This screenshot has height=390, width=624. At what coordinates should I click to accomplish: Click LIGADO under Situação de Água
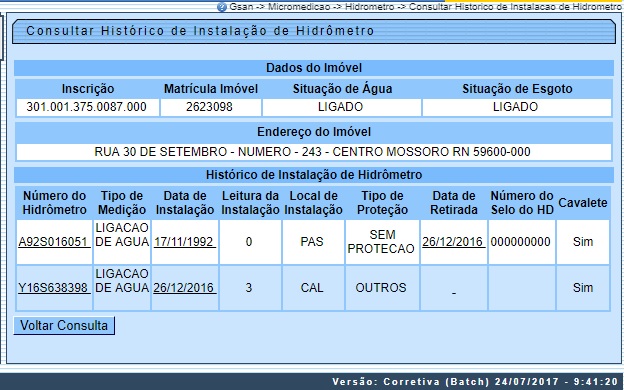[x=341, y=107]
